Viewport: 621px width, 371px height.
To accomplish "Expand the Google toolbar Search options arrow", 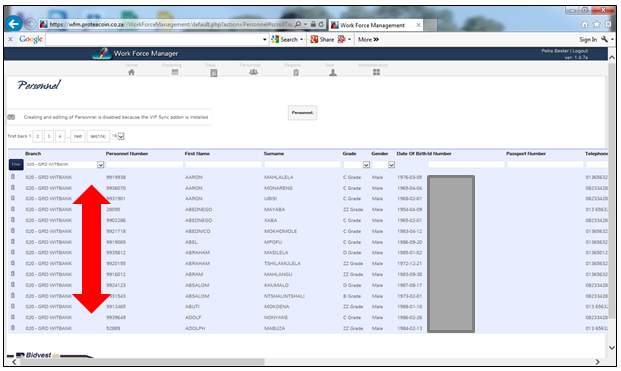I will tap(302, 40).
